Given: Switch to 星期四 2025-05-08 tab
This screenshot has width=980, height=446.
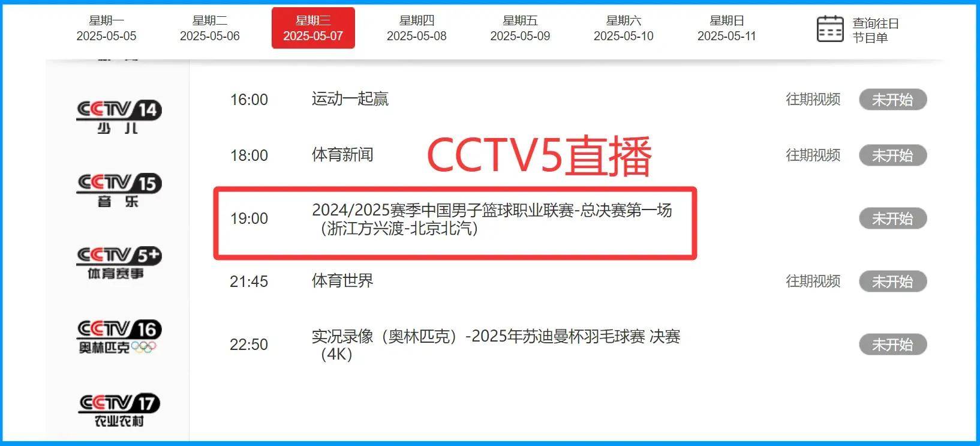Looking at the screenshot, I should click(416, 28).
